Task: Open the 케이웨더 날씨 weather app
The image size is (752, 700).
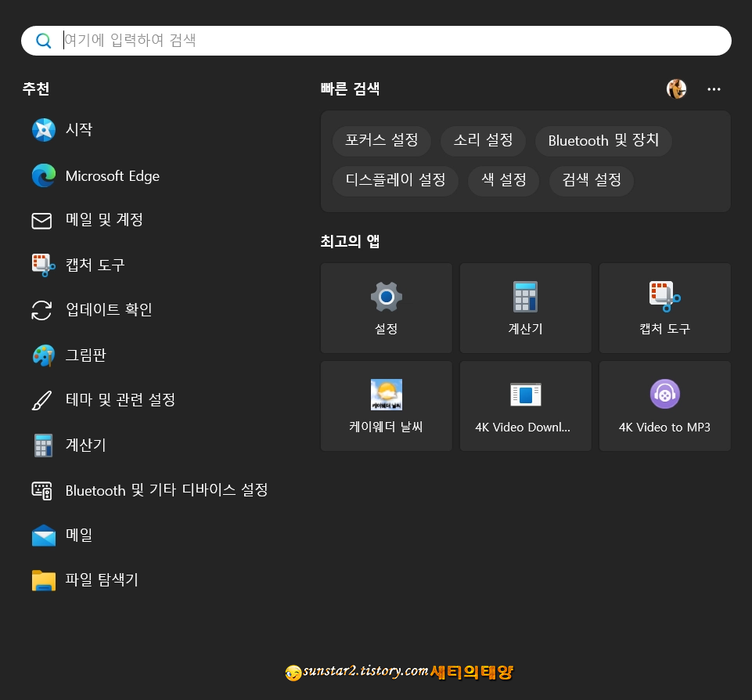Action: [x=386, y=406]
